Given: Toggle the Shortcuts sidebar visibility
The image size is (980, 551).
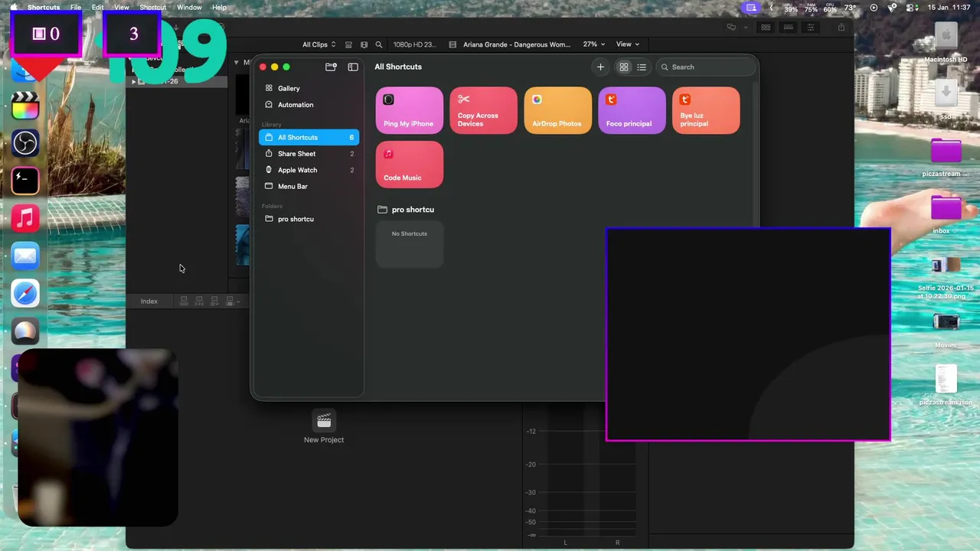Looking at the screenshot, I should pyautogui.click(x=353, y=67).
